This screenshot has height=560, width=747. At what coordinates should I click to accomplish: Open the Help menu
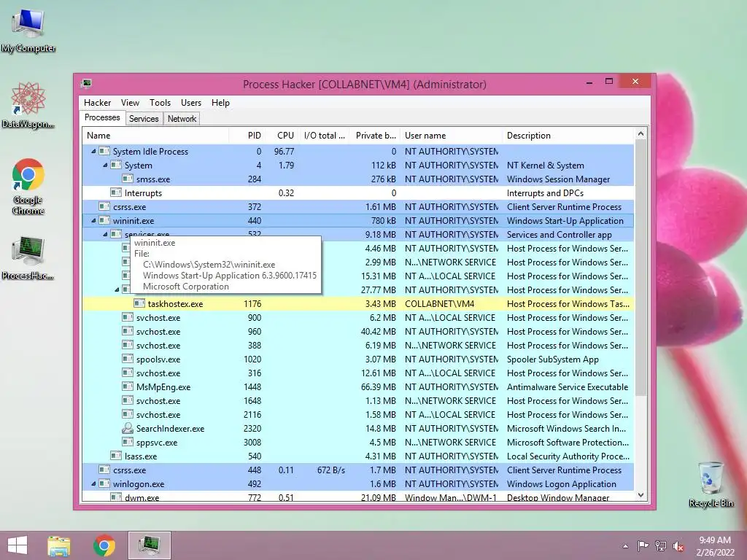coord(220,102)
